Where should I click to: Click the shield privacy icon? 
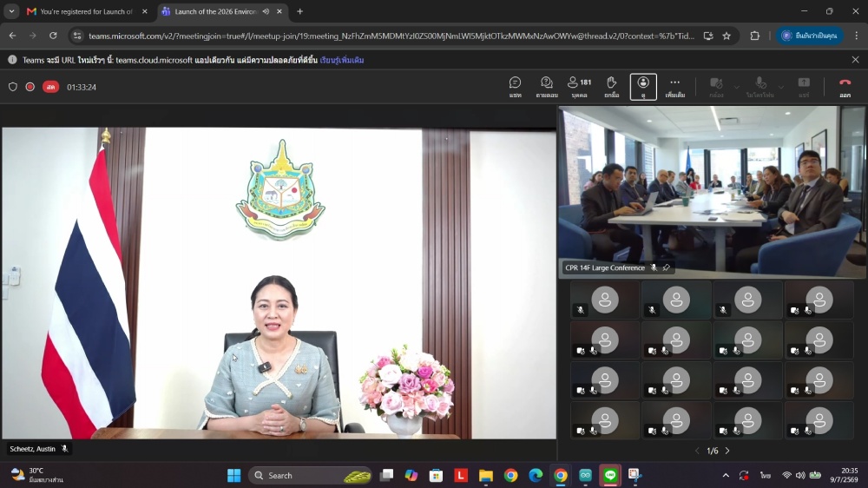click(13, 87)
